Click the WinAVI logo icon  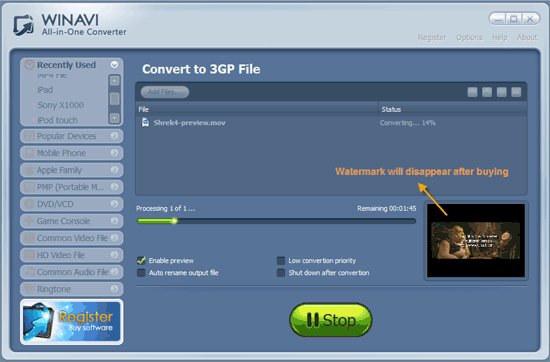(24, 25)
